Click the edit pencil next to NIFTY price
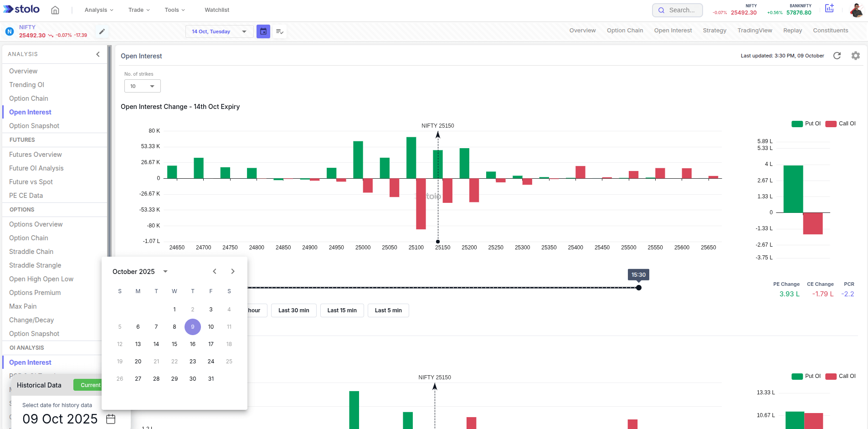Screen dimensions: 868x429 pyautogui.click(x=102, y=31)
